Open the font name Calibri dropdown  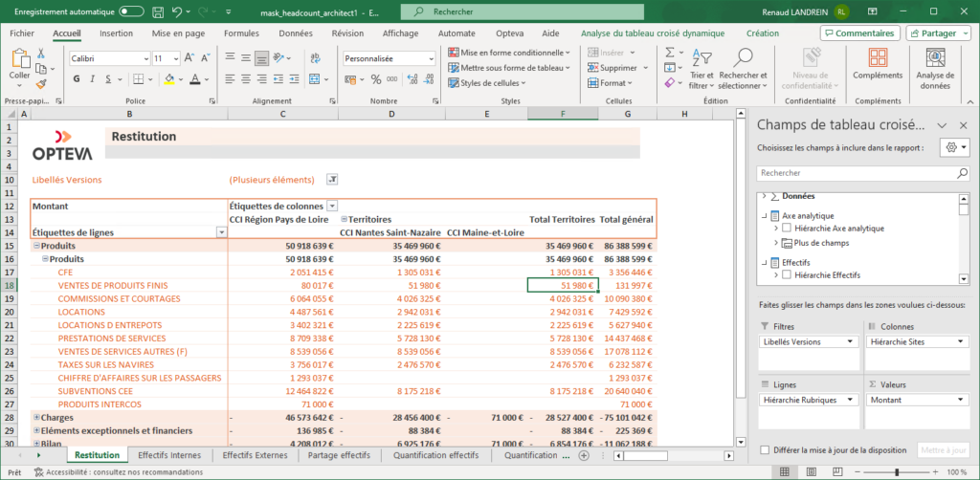(x=145, y=58)
